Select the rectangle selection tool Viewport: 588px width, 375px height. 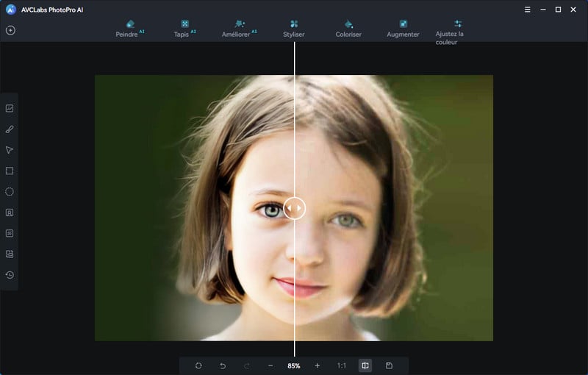click(x=10, y=171)
